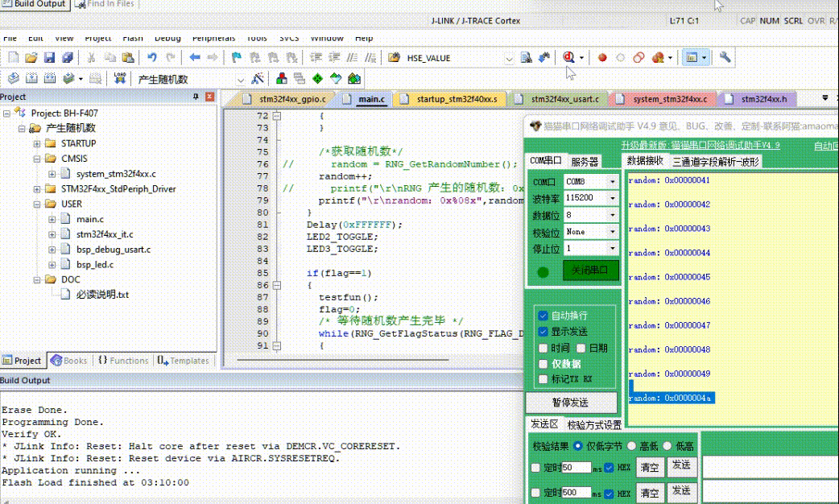Viewport: 839px width, 504px height.
Task: Open Options for Target with the magic wand icon
Action: click(258, 79)
